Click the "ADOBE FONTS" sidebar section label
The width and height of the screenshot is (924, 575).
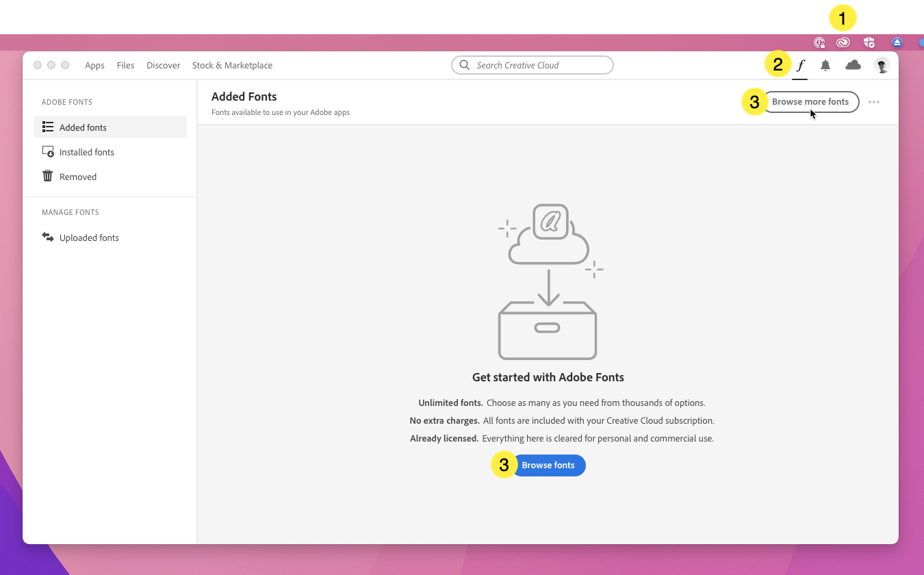click(67, 102)
